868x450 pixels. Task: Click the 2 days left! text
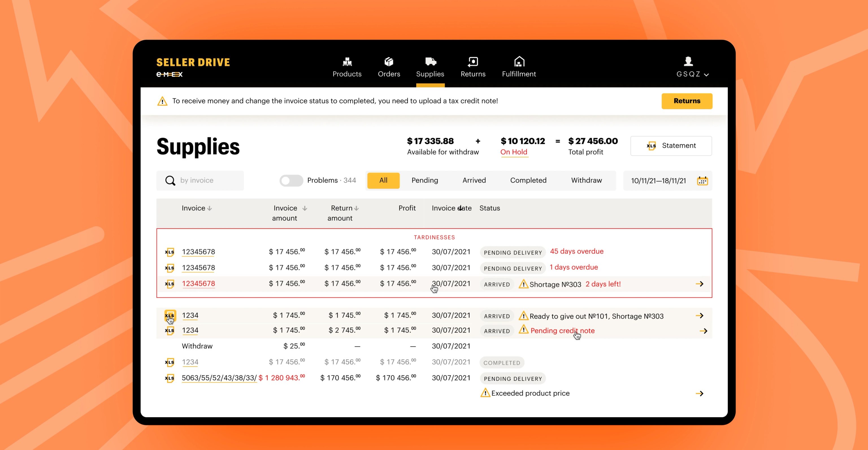pos(603,284)
